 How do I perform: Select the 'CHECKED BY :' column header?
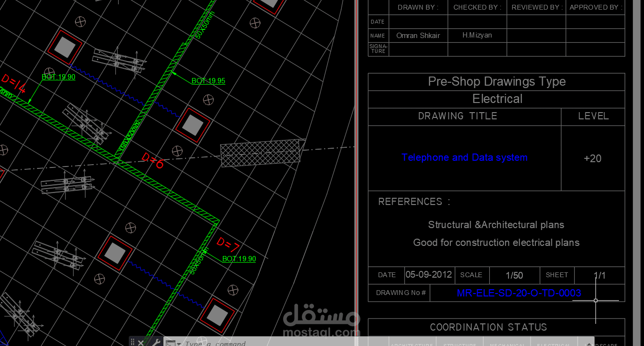(x=477, y=7)
